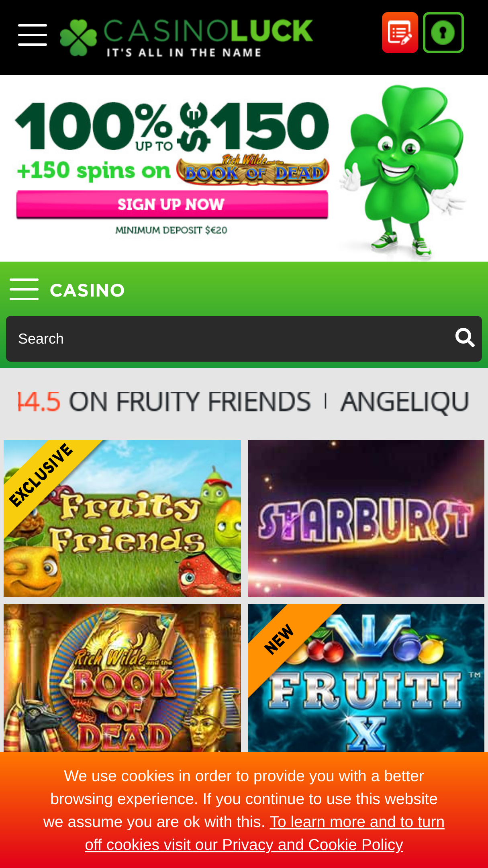Click the pink SIGN UP NOW button

coord(172,205)
